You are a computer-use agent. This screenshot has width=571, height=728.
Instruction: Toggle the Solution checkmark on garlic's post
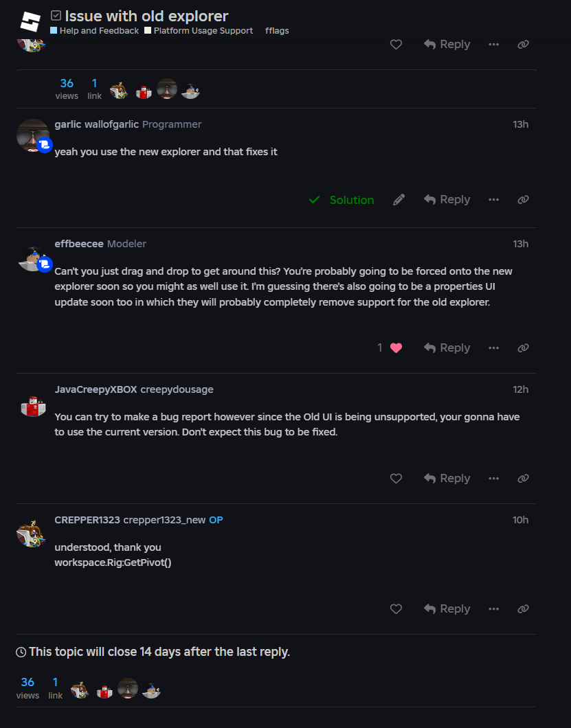342,200
